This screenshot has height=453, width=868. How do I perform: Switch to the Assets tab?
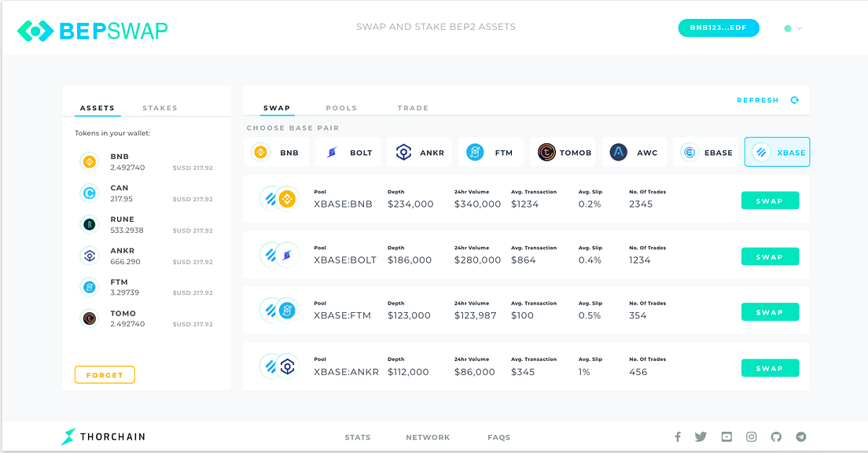tap(97, 108)
